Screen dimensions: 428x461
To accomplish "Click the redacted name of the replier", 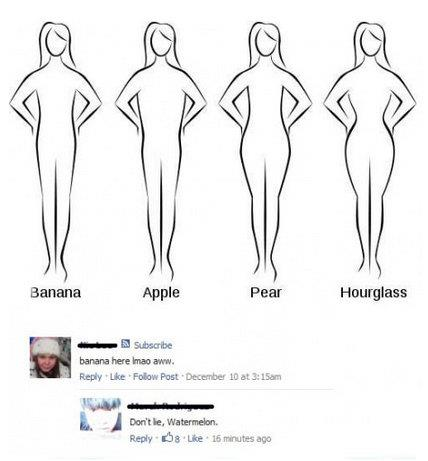I will (171, 406).
